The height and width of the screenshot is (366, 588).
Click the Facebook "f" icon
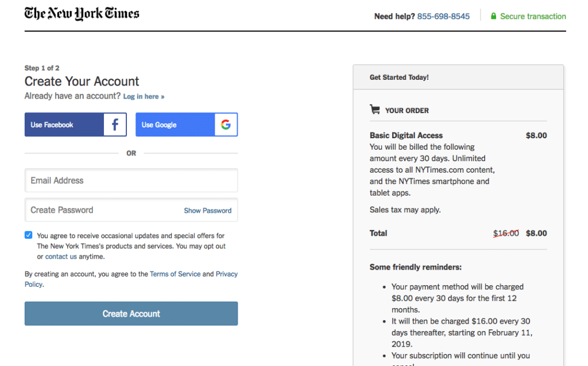point(115,124)
